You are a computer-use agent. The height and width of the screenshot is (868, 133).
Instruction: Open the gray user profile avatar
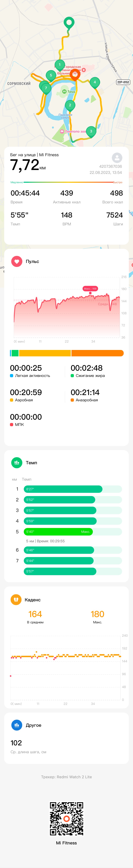coord(117,158)
